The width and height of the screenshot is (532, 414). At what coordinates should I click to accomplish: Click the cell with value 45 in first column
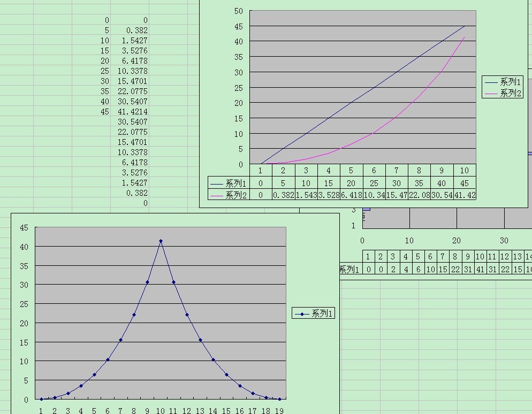point(104,112)
